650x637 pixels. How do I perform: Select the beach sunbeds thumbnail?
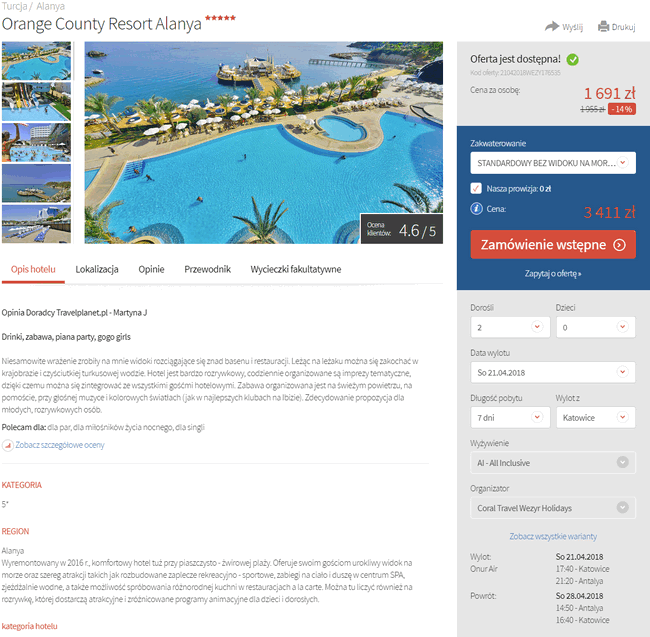click(x=36, y=224)
